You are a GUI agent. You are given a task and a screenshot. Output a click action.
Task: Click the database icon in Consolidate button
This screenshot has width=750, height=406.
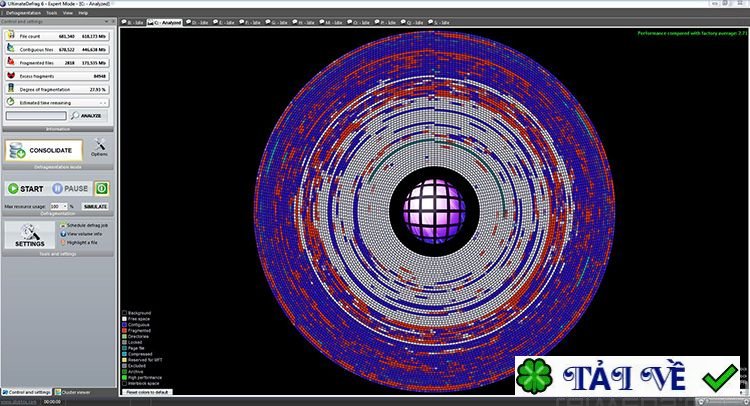[17, 150]
